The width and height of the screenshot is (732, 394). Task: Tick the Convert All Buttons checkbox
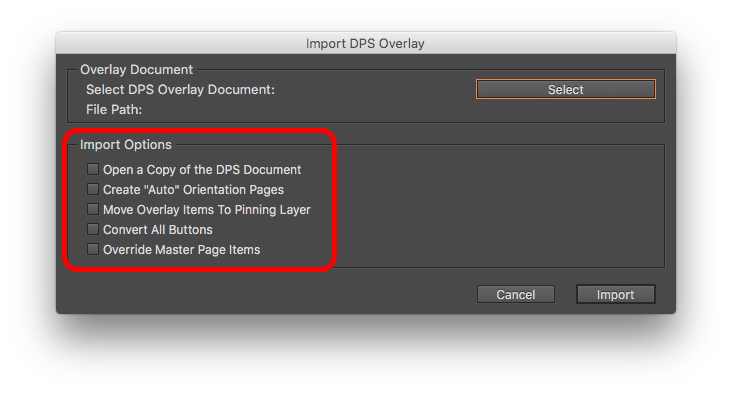click(93, 229)
